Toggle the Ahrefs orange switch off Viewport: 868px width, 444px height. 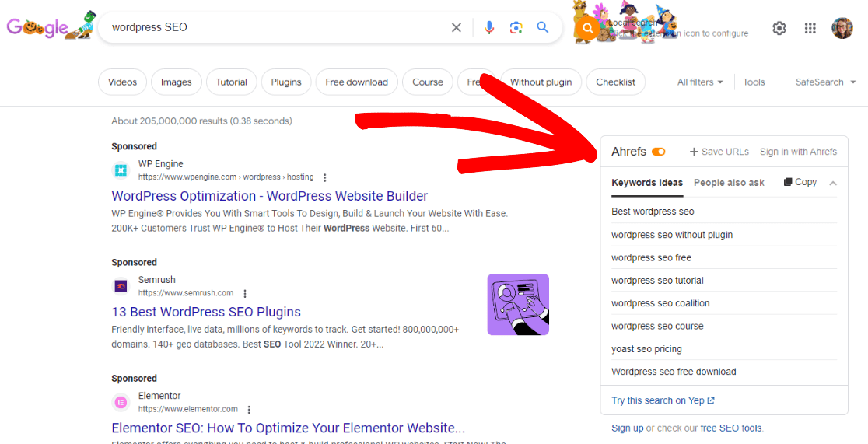[659, 152]
